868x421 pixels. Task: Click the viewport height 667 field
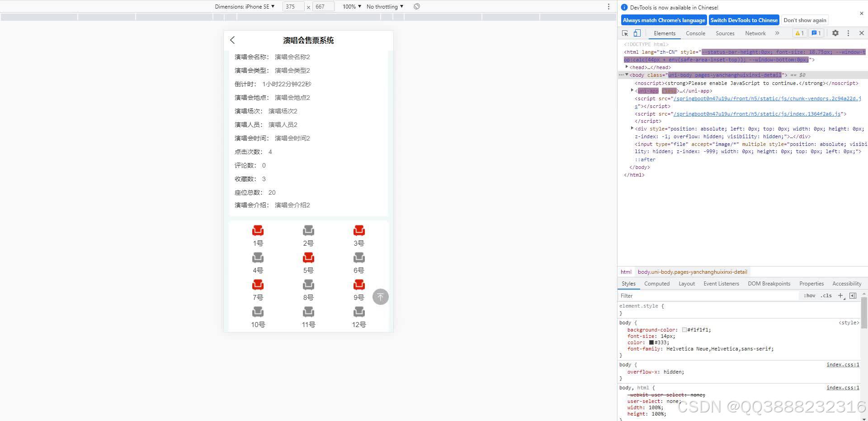click(x=323, y=7)
